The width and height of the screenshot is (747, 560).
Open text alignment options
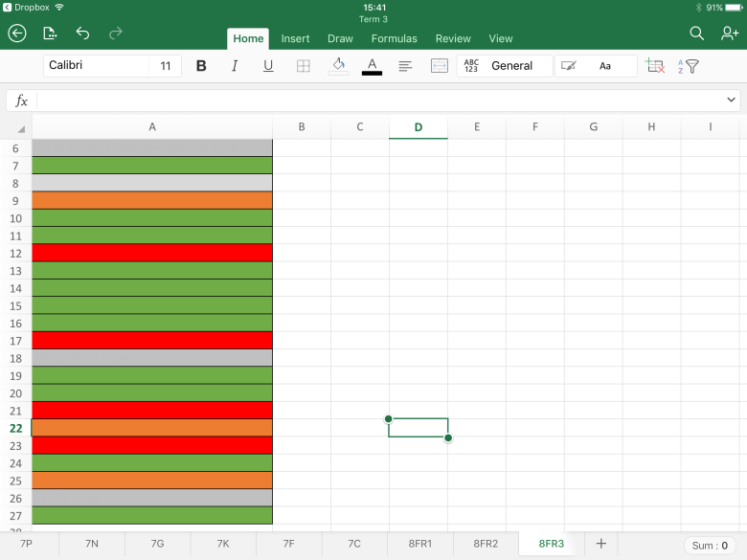point(405,66)
